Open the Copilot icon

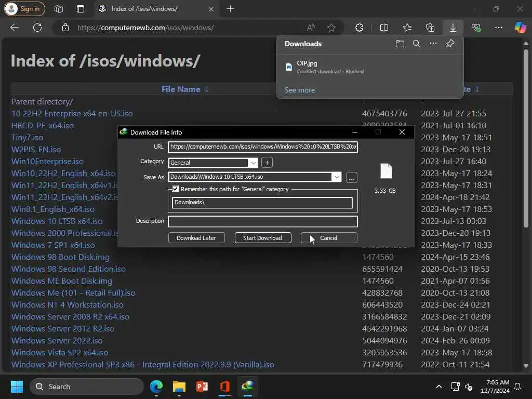point(520,28)
